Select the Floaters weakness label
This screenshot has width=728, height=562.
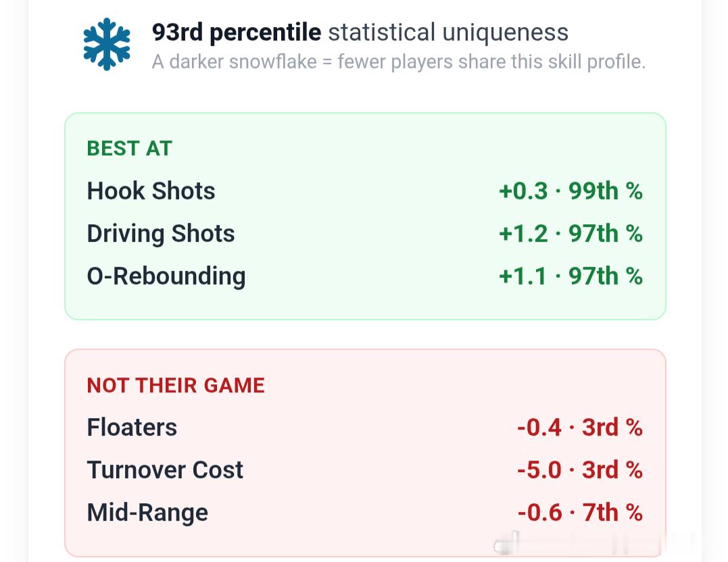point(132,427)
